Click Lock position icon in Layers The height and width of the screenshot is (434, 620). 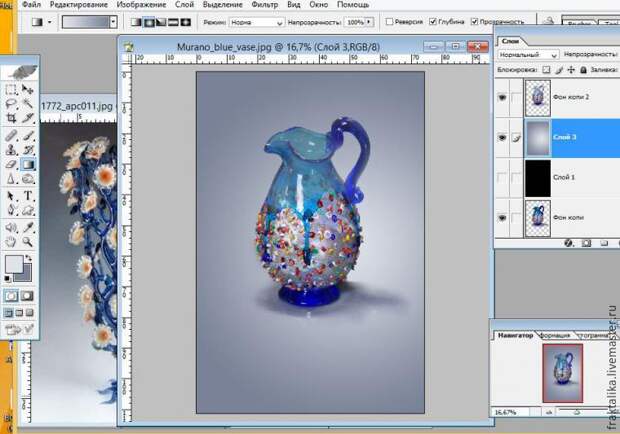571,70
